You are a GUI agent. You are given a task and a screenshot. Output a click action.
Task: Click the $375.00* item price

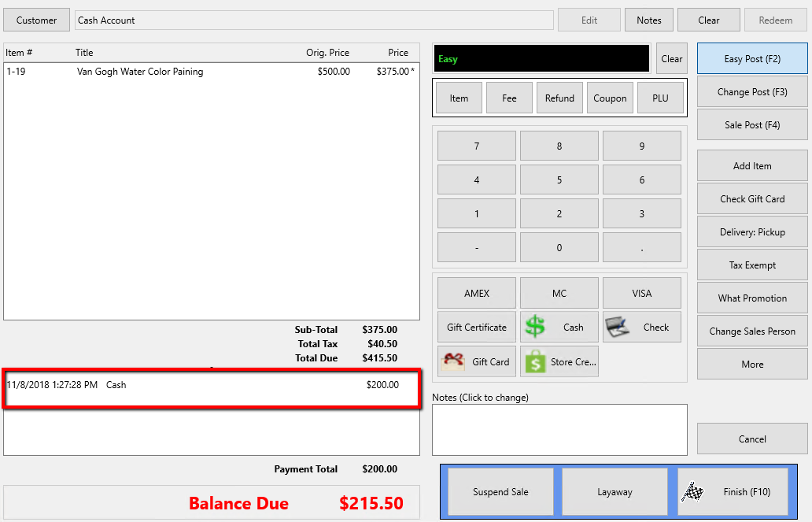pyautogui.click(x=395, y=72)
